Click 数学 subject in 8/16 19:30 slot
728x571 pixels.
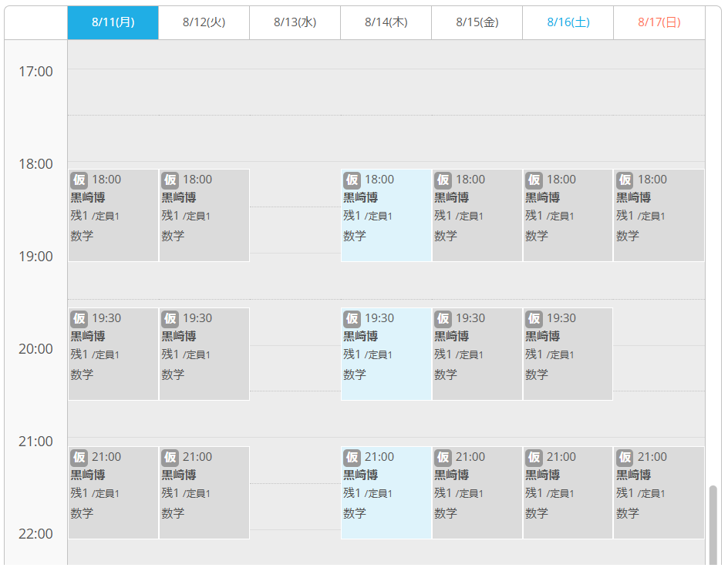tap(537, 375)
